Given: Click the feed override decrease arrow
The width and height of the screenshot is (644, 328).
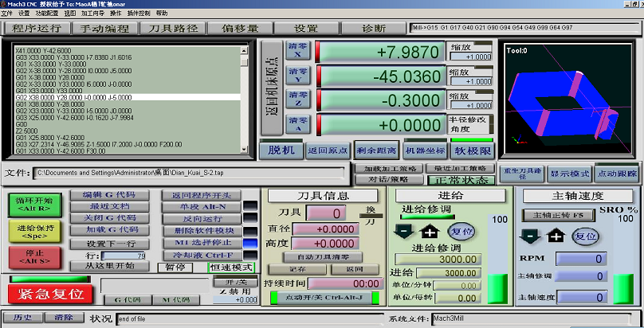Looking at the screenshot, I should tap(403, 232).
